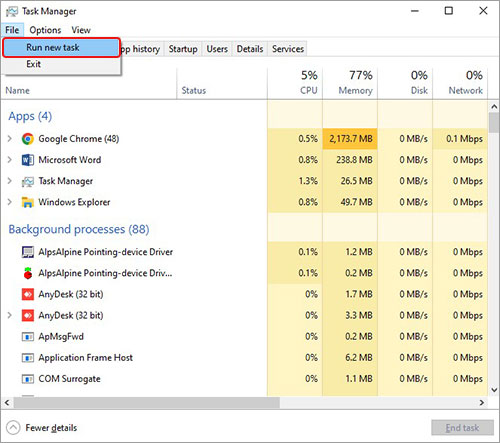Screen dimensions: 500x443
Task: Click the 49.7 MB memory value
Action: click(x=356, y=202)
